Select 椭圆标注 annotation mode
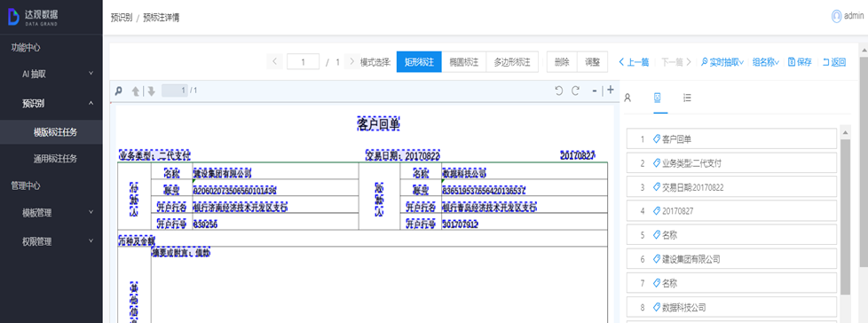Screen dimensions: 868x323 [x=464, y=62]
